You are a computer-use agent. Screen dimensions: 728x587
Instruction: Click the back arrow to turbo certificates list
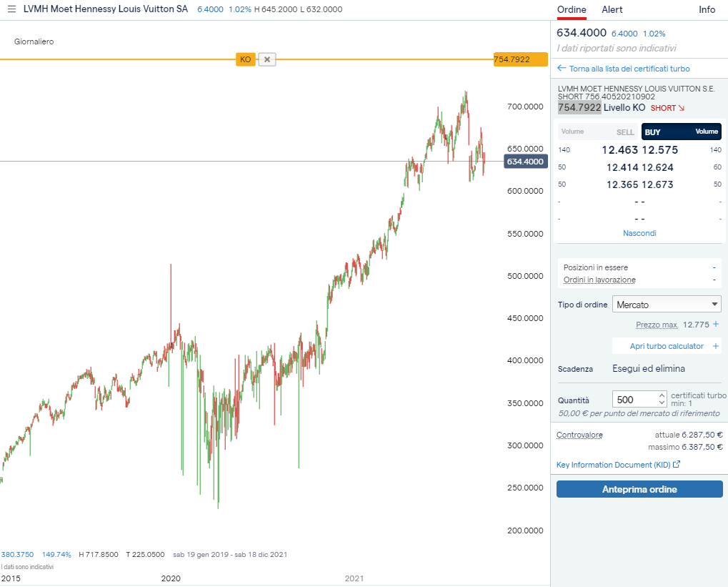(562, 69)
